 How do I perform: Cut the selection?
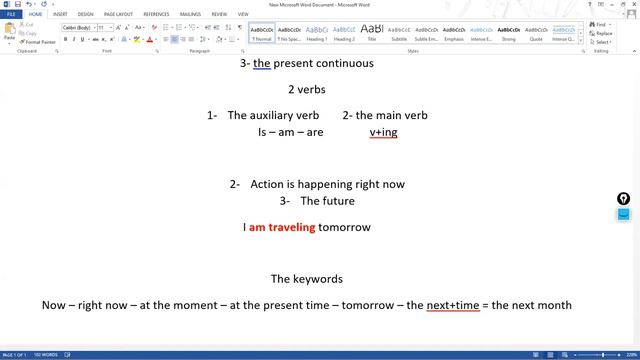28,24
